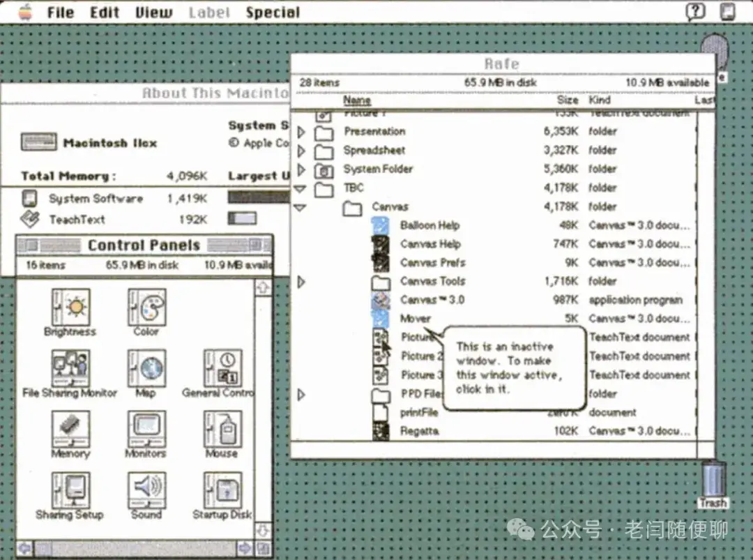Sort files by the Size column
The width and height of the screenshot is (753, 560).
pos(568,99)
